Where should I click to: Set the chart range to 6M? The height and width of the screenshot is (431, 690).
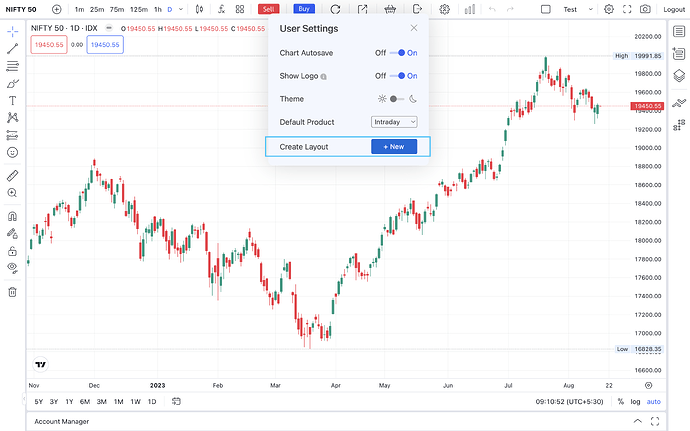click(x=85, y=402)
